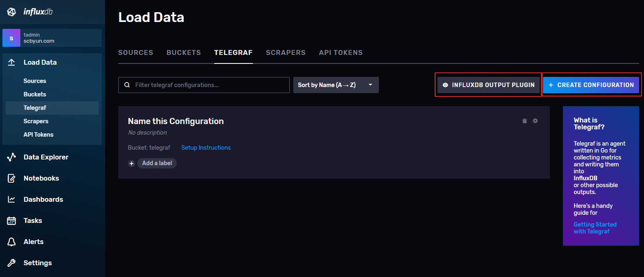
Task: Click the Settings wrench icon
Action: [11, 263]
